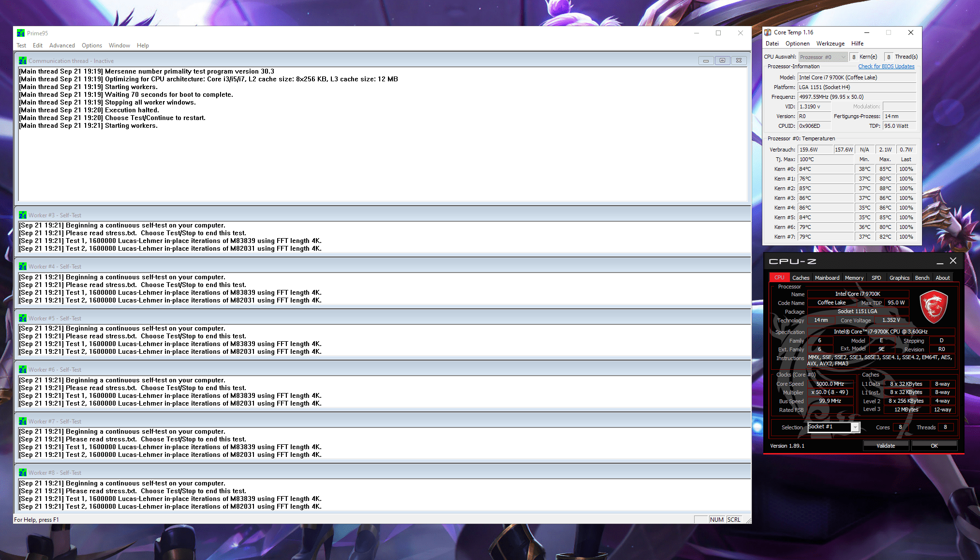Click the NUM indicator in Prime95 status bar
980x560 pixels.
pyautogui.click(x=717, y=520)
